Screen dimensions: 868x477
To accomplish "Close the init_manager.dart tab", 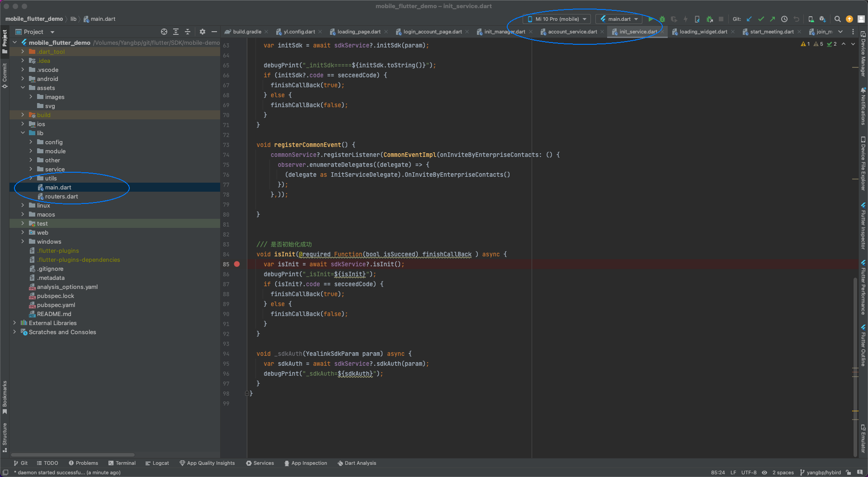I will [x=531, y=32].
